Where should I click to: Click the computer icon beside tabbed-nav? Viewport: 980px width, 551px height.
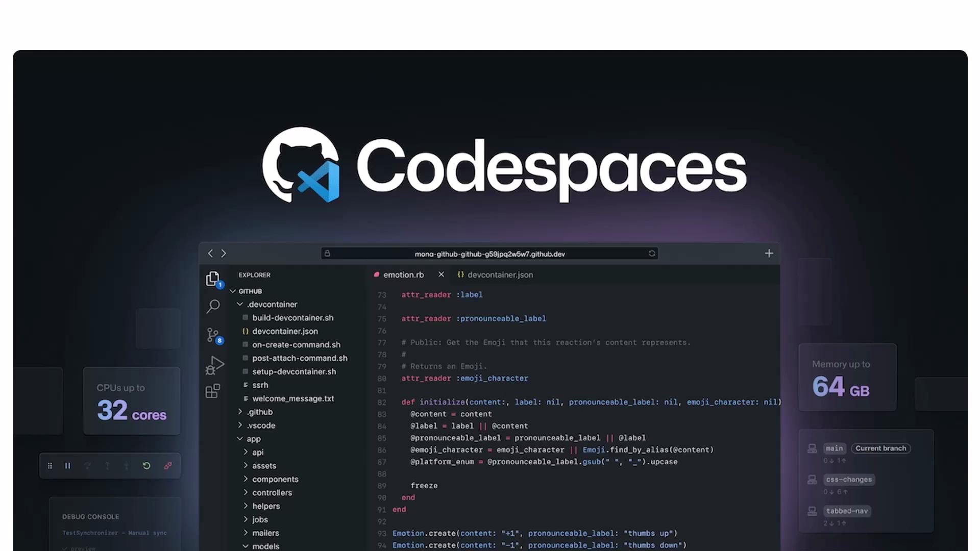812,511
